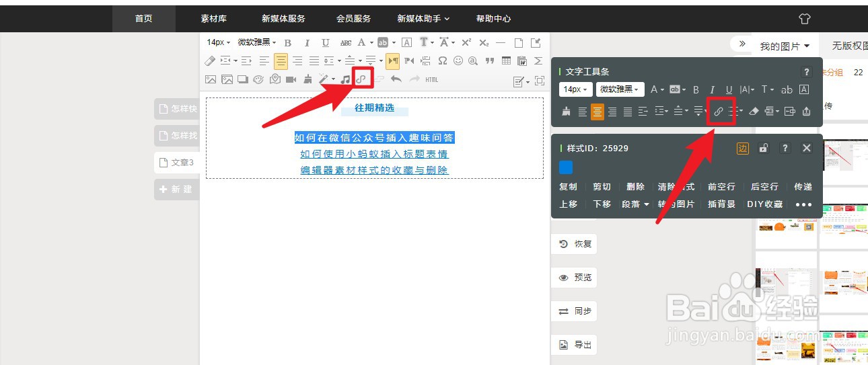Click the eraser icon in 文字工具条
868x365 pixels.
coord(754,112)
